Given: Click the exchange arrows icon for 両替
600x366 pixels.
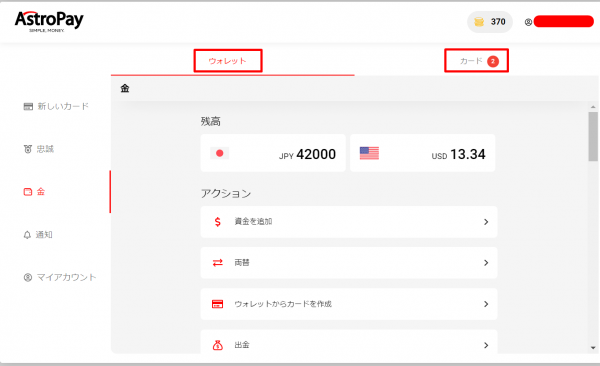Looking at the screenshot, I should tap(218, 263).
